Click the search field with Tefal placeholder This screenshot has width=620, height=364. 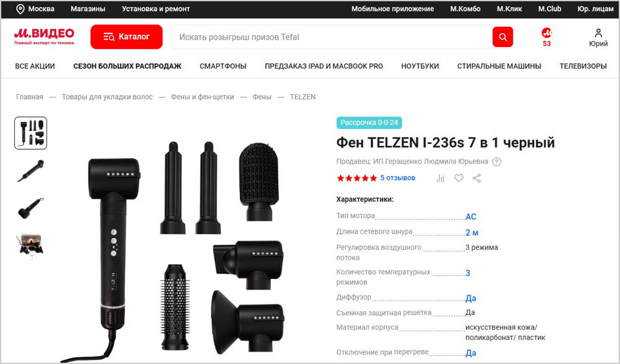331,37
